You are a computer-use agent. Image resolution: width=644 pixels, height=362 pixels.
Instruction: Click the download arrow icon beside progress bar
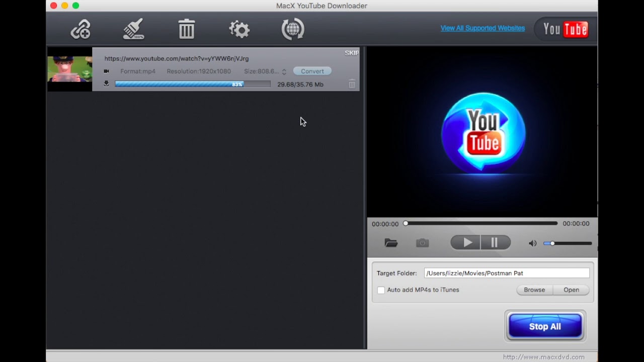point(106,83)
